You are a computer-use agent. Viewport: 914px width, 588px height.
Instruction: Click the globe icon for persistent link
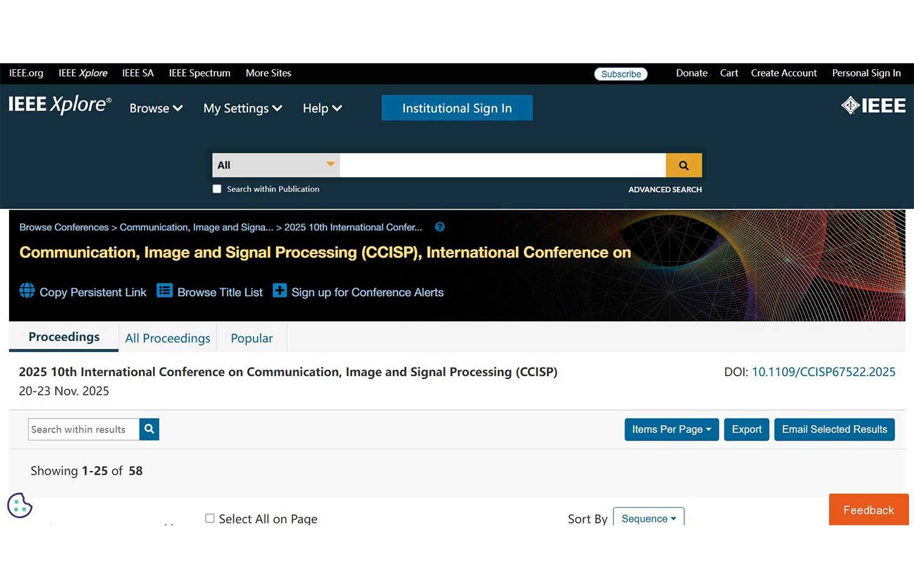(27, 291)
